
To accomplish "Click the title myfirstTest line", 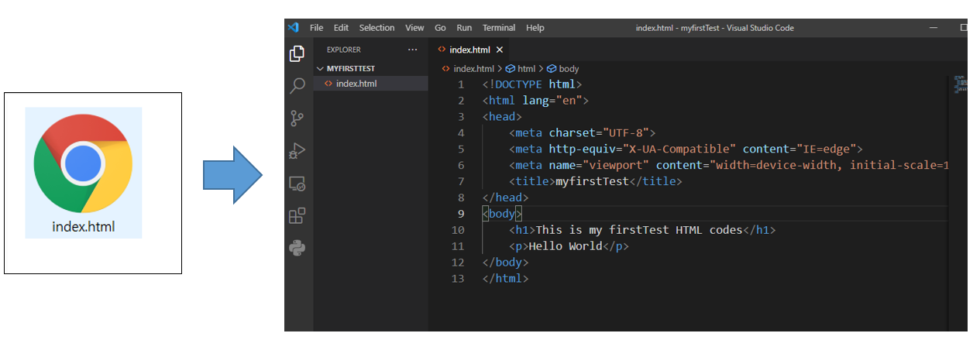I will [595, 181].
